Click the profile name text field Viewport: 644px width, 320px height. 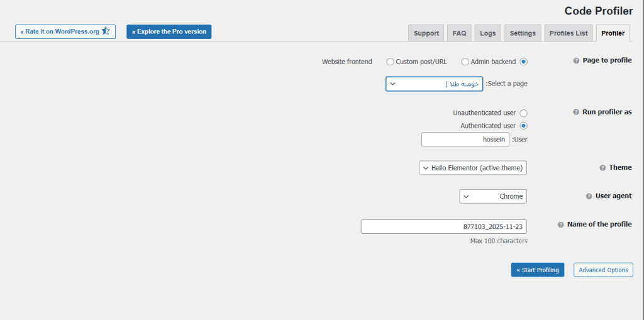coord(444,226)
